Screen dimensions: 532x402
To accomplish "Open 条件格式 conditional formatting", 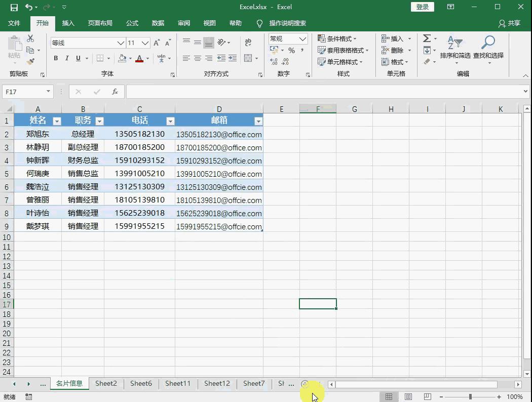I will 337,38.
